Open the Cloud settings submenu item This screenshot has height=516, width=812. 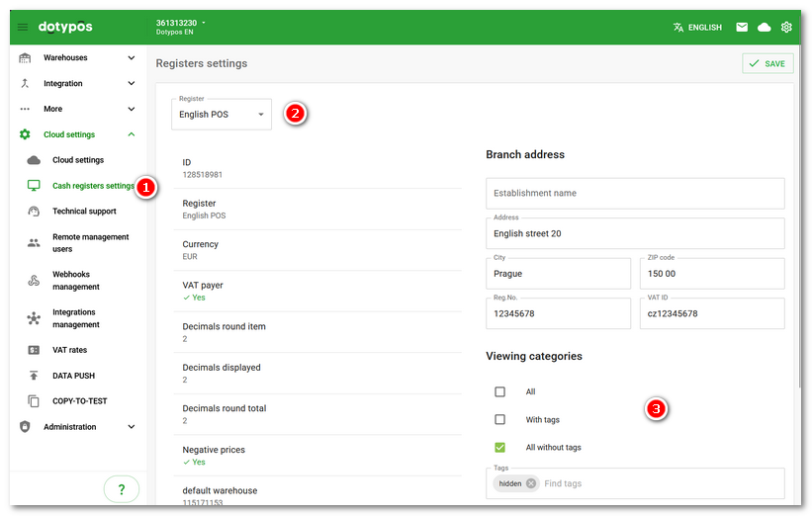point(78,160)
